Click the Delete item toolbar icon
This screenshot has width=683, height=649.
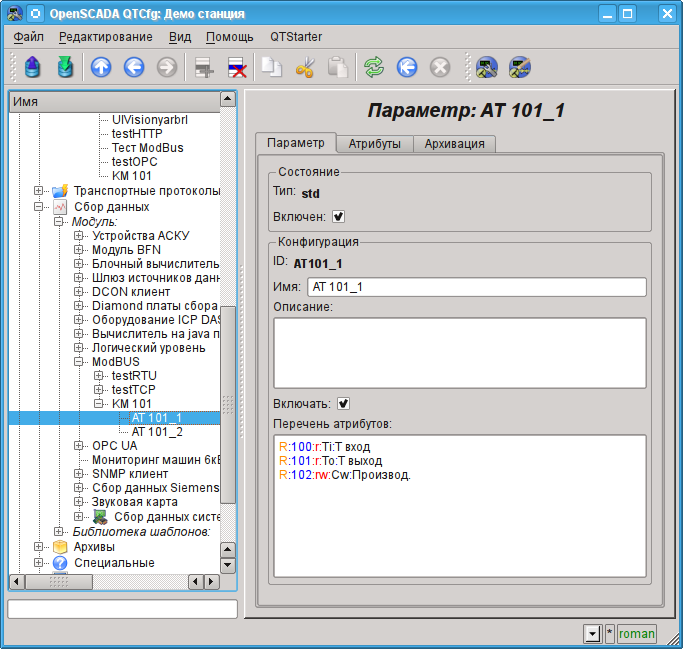coord(238,67)
